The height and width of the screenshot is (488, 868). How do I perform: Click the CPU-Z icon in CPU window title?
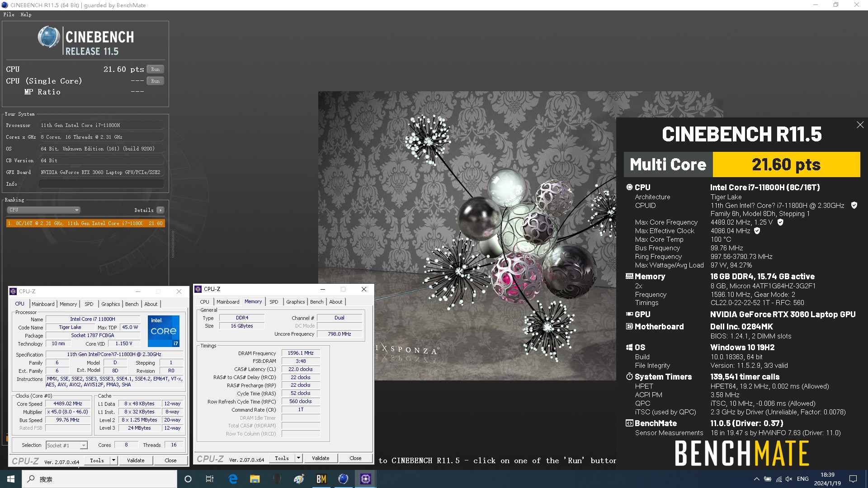[14, 291]
